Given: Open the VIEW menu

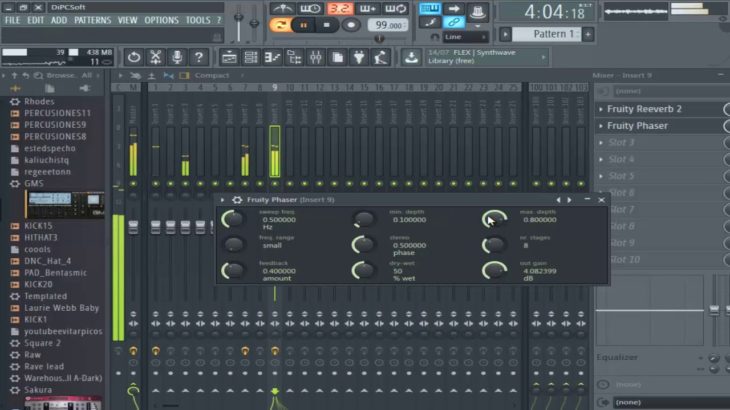Looking at the screenshot, I should pos(127,20).
